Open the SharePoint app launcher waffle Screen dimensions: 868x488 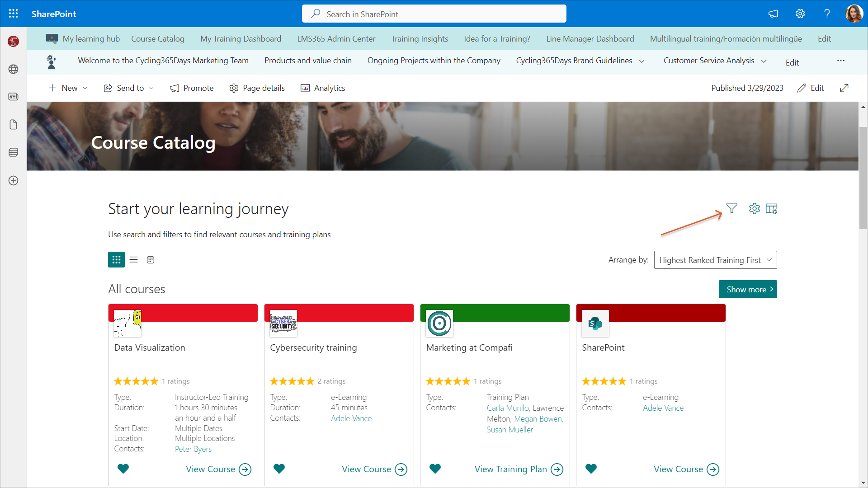click(x=14, y=14)
